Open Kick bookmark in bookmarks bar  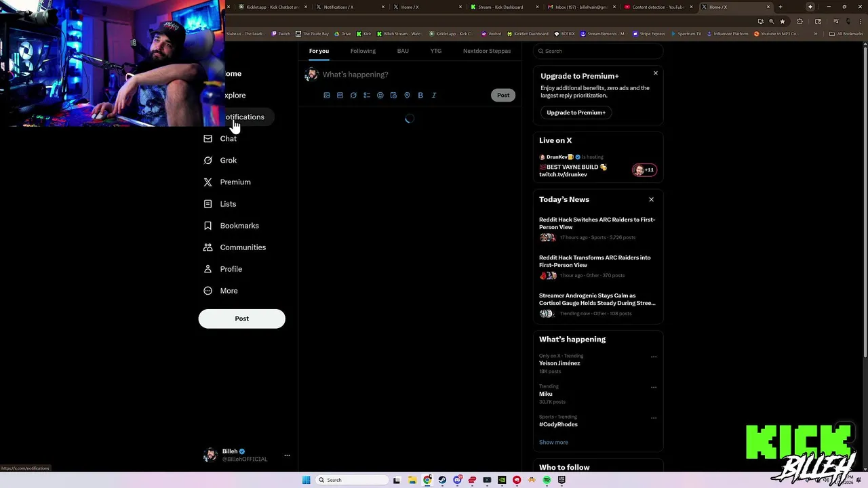(x=364, y=34)
